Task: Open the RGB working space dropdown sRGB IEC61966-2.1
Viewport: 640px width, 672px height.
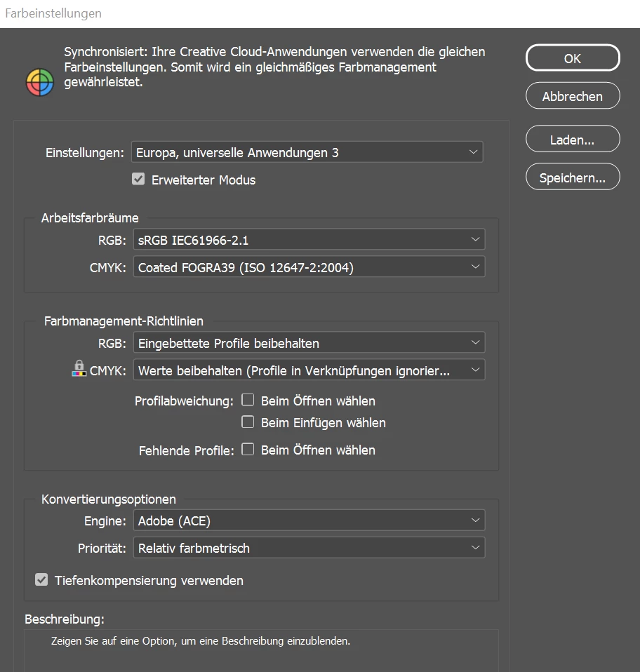Action: (x=309, y=240)
